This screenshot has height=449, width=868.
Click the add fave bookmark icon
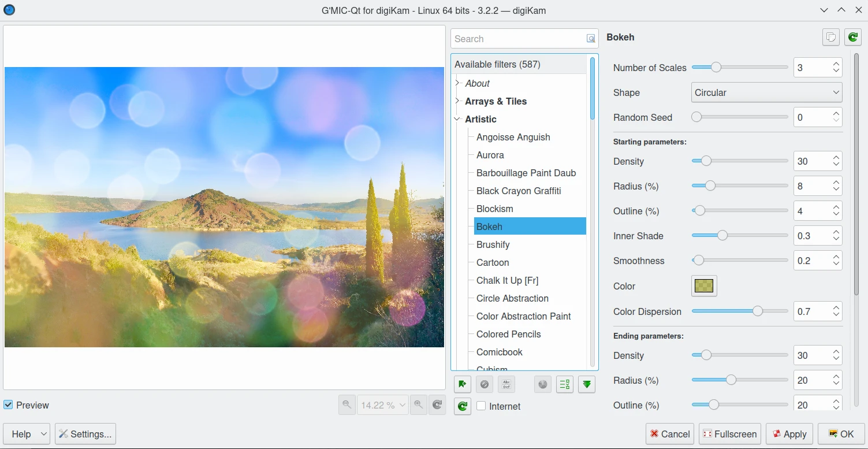coord(462,384)
